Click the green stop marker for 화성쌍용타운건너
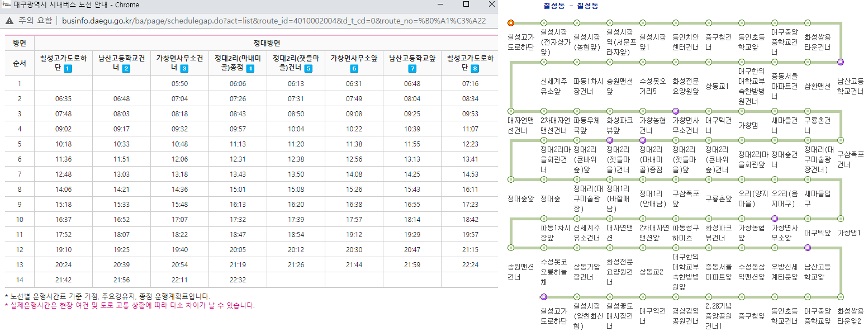 pos(808,23)
